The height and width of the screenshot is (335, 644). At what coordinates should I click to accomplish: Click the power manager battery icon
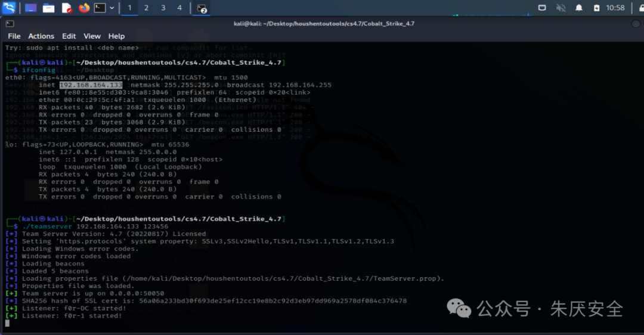(x=596, y=8)
